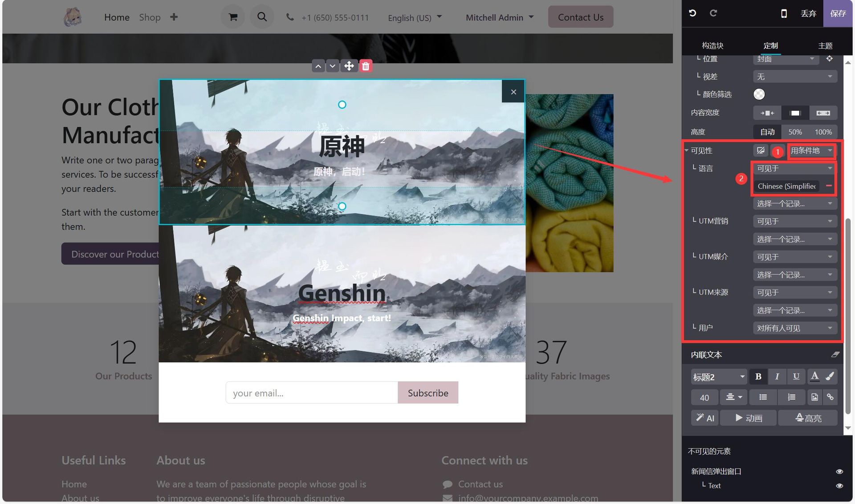Click the undo arrow icon
Screen dimensions: 855x504
(692, 13)
